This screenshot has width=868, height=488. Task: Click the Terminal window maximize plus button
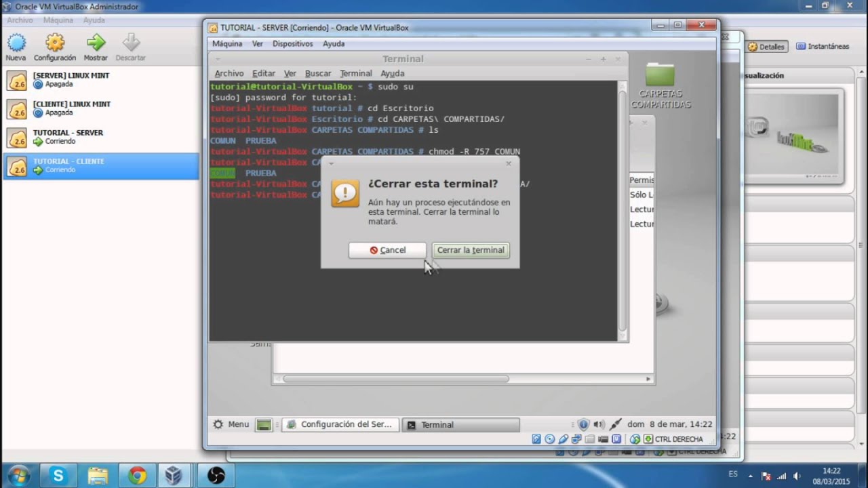point(603,59)
